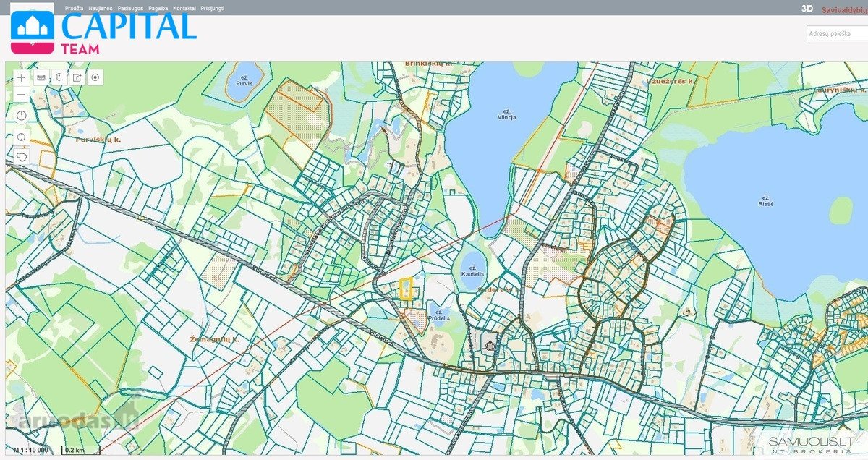Zoom in with the plus button
The width and height of the screenshot is (868, 460).
(21, 77)
